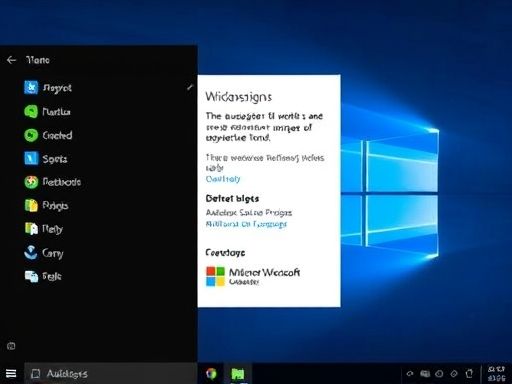Open the notification tray icon before the clock

469,374
